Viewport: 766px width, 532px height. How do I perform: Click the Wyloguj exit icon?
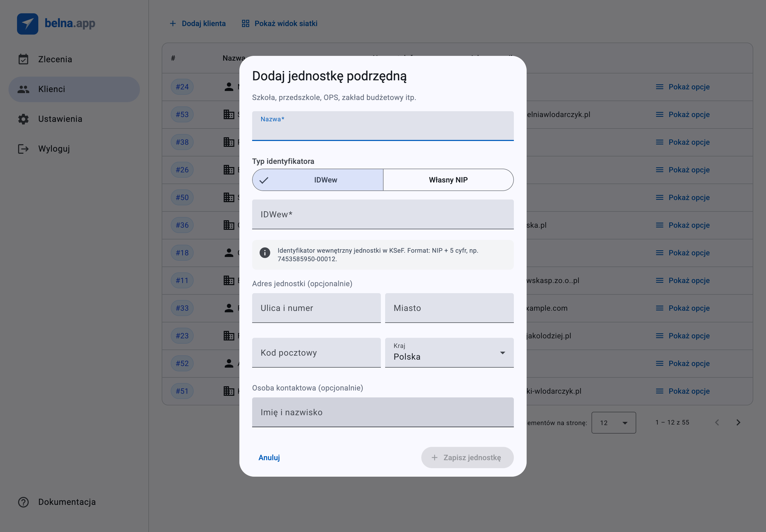click(x=23, y=149)
